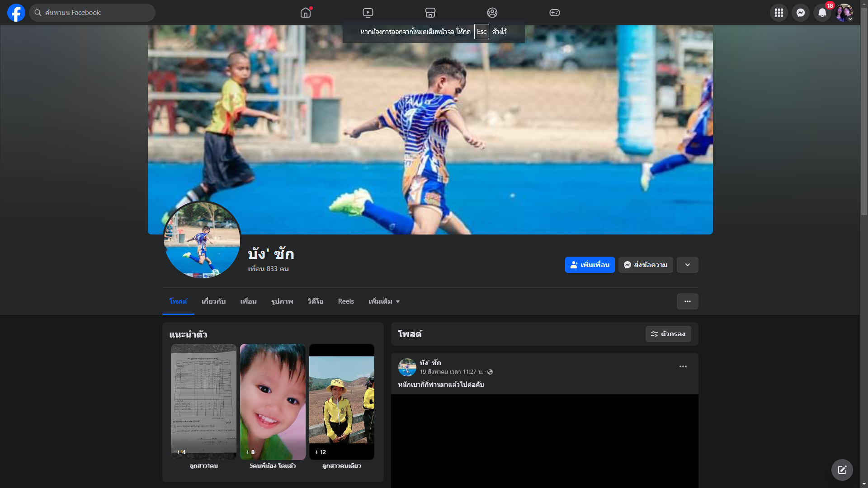Open Messenger from top bar
The height and width of the screenshot is (488, 868).
800,13
